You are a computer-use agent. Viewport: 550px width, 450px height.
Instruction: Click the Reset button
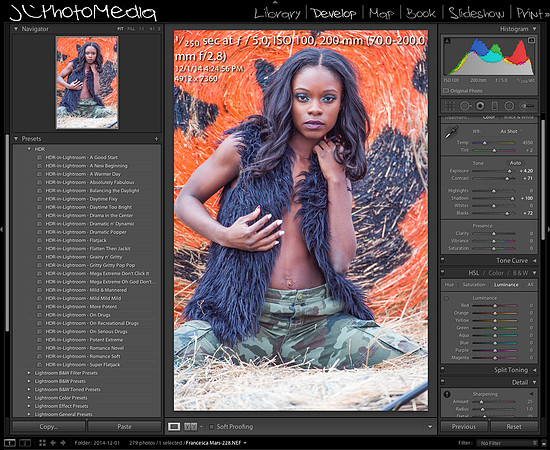click(514, 427)
